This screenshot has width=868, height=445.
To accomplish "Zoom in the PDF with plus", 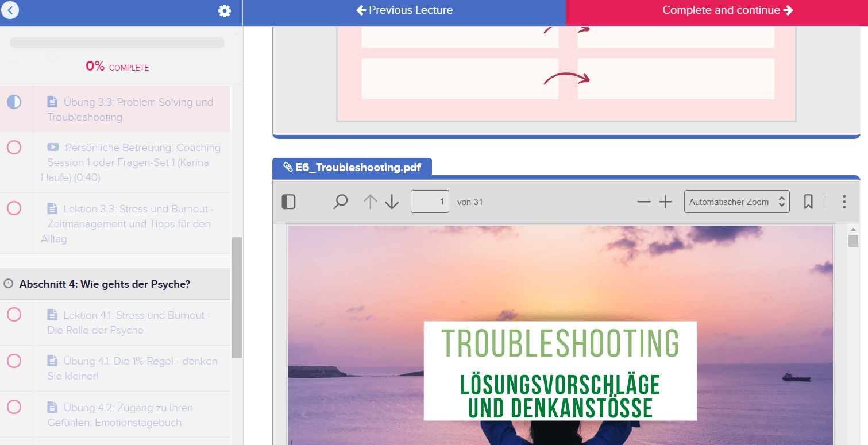I will click(x=665, y=202).
